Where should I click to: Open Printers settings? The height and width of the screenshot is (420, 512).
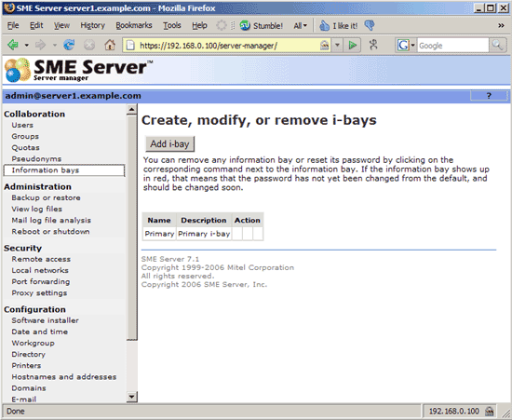coord(26,365)
